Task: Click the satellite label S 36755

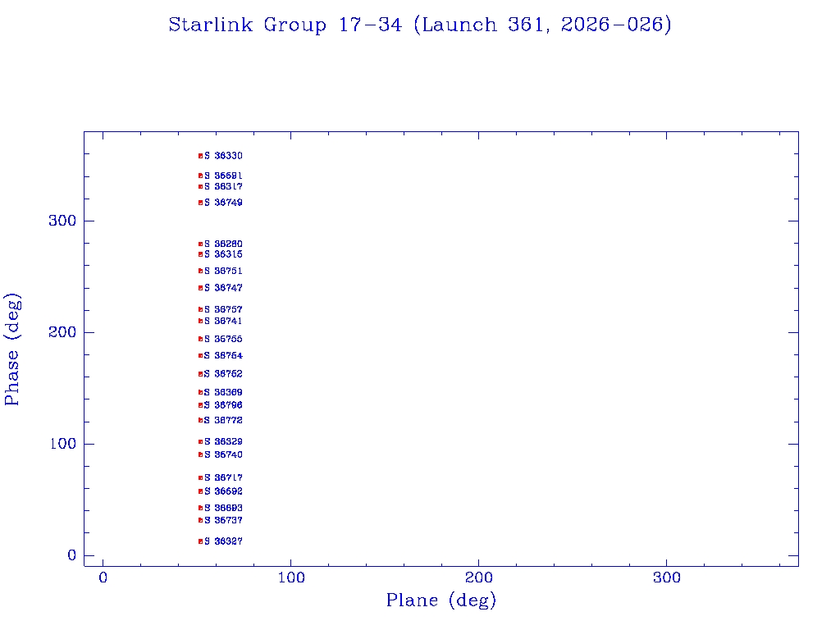Action: pos(223,339)
